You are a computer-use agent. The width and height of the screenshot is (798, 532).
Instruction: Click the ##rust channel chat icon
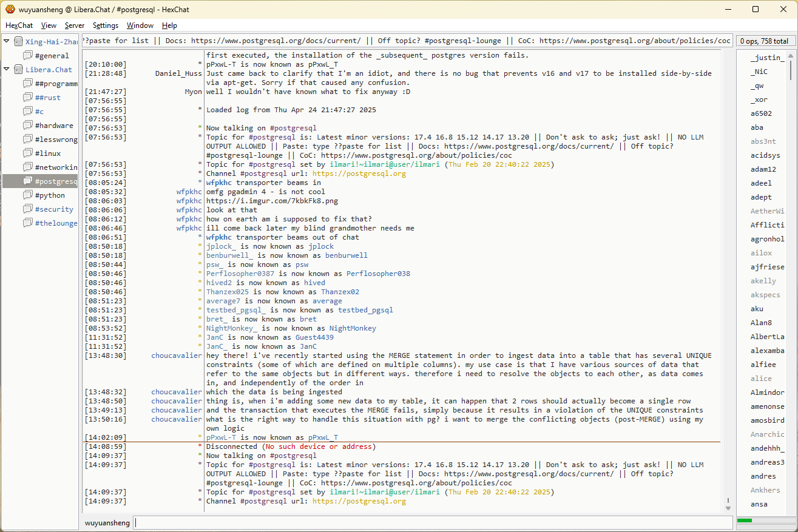28,98
